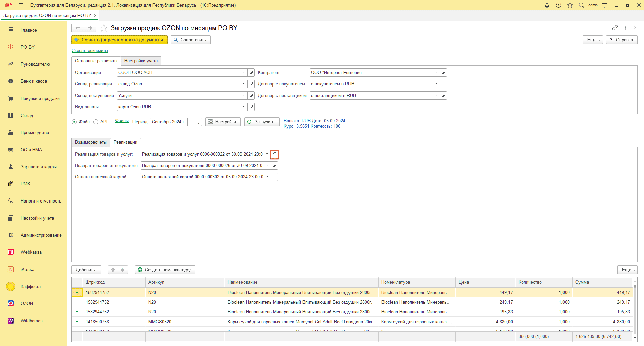Switch to Взаиморасчеты tab

(91, 142)
